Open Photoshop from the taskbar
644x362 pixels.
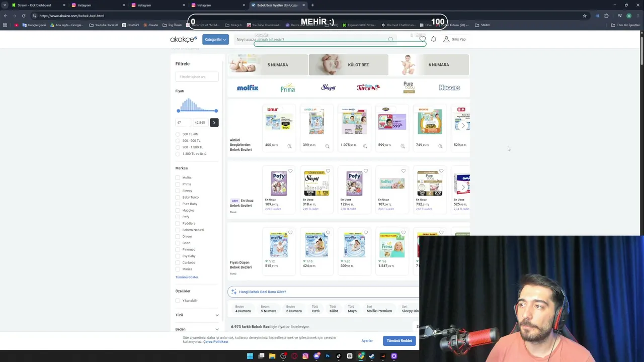click(328, 356)
